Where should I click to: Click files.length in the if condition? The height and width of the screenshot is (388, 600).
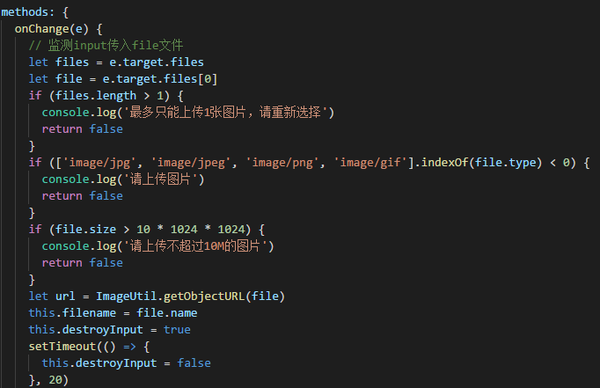pyautogui.click(x=96, y=96)
